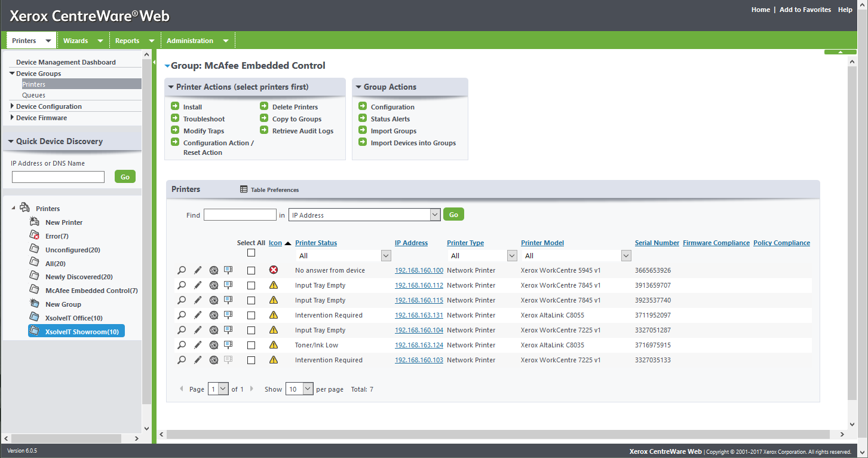Click pencil edit icon for 192.168.160.112 row
Screen dimensions: 868x458
pos(198,285)
